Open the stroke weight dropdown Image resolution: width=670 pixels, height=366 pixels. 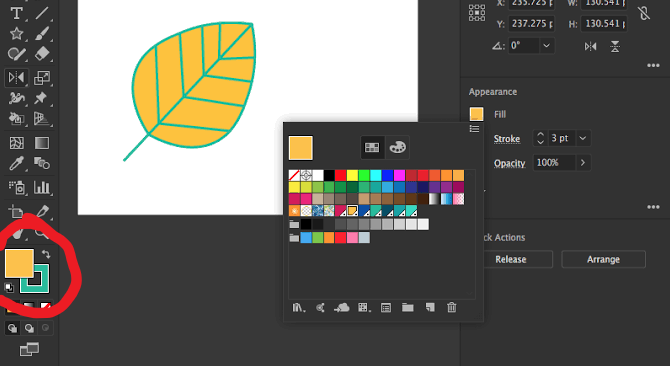pos(583,138)
